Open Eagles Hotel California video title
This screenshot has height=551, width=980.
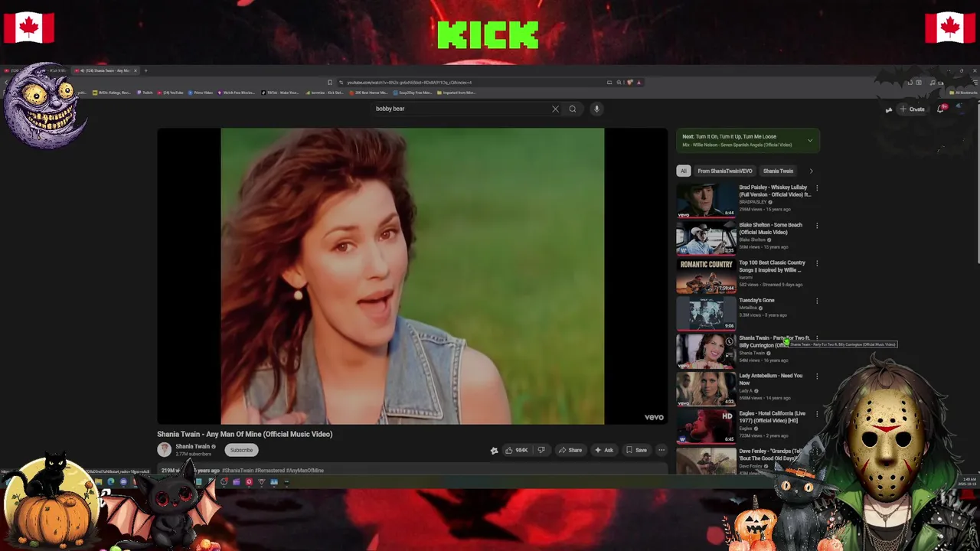coord(772,417)
